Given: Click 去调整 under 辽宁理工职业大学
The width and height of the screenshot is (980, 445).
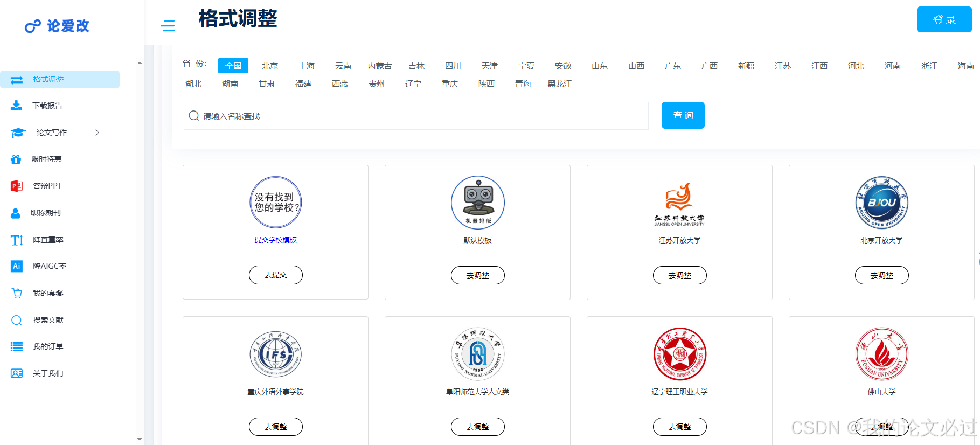Looking at the screenshot, I should (680, 427).
